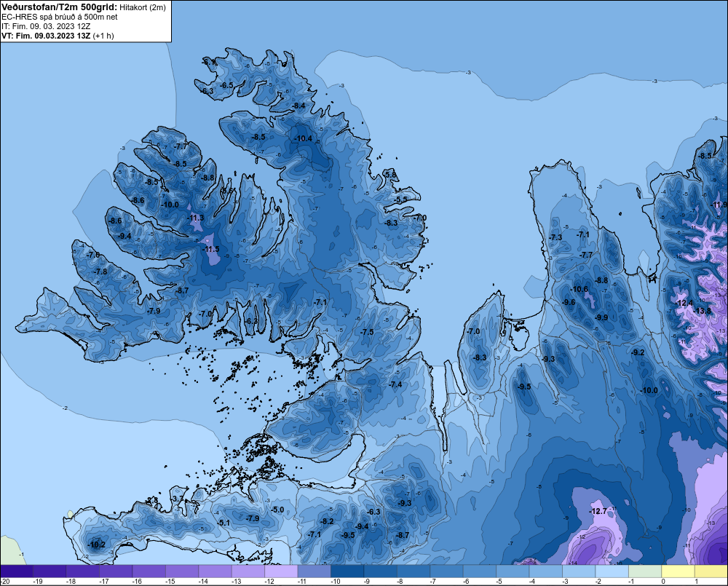
Task: Click the -5 label on the color scale
Action: click(x=499, y=582)
